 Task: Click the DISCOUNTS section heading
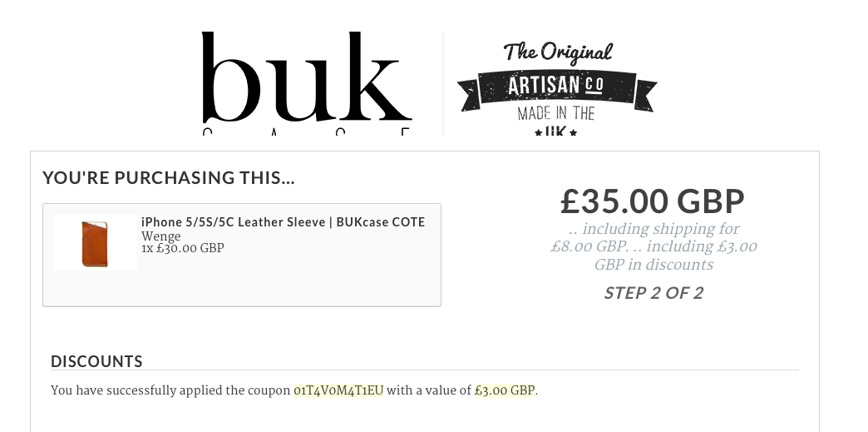pyautogui.click(x=96, y=361)
